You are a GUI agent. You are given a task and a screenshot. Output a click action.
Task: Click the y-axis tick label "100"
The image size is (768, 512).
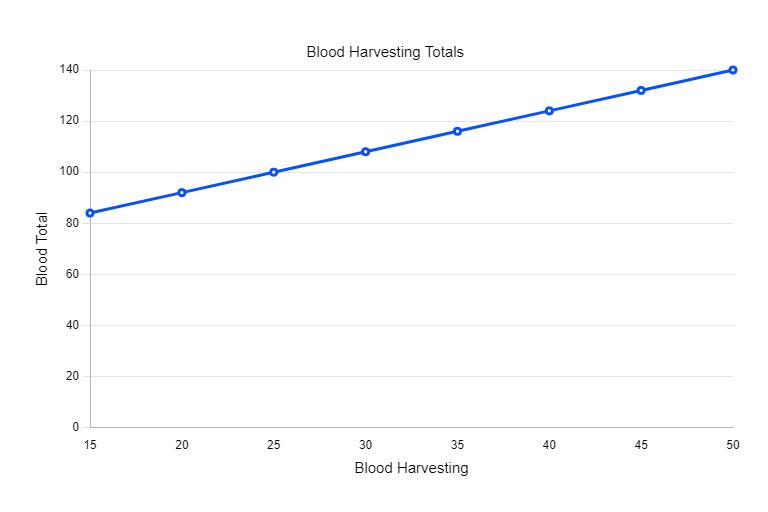(69, 172)
